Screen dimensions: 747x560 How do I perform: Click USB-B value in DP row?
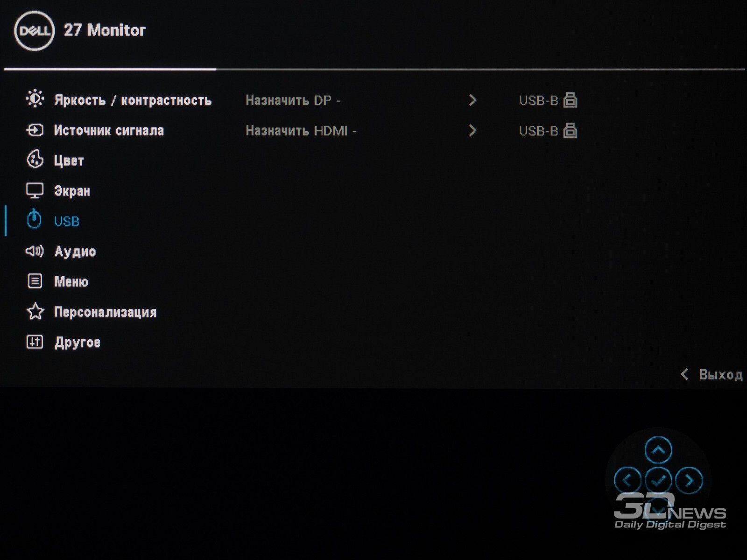[538, 100]
